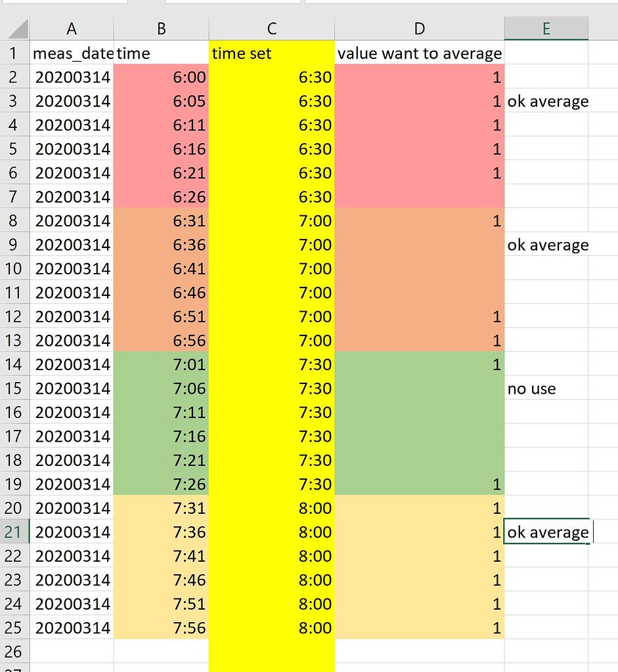618x672 pixels.
Task: Select the value 1 in cell D25
Action: point(420,627)
